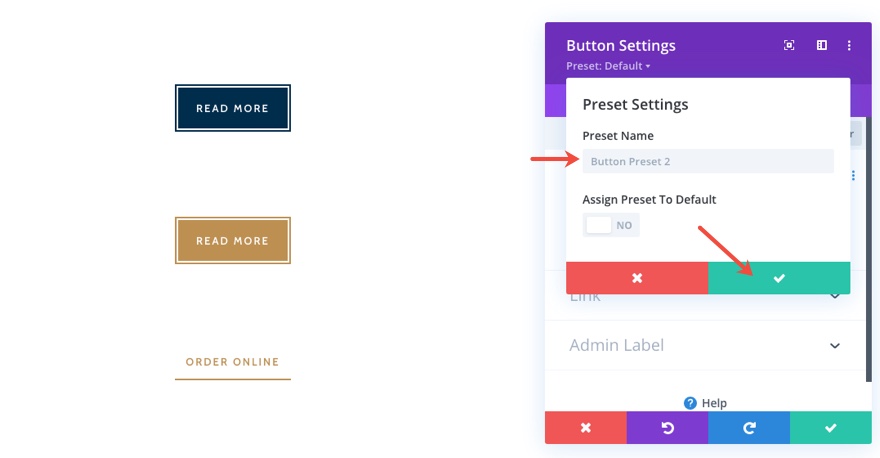The width and height of the screenshot is (880, 458).
Task: Confirm preset with the green checkmark
Action: pos(779,278)
